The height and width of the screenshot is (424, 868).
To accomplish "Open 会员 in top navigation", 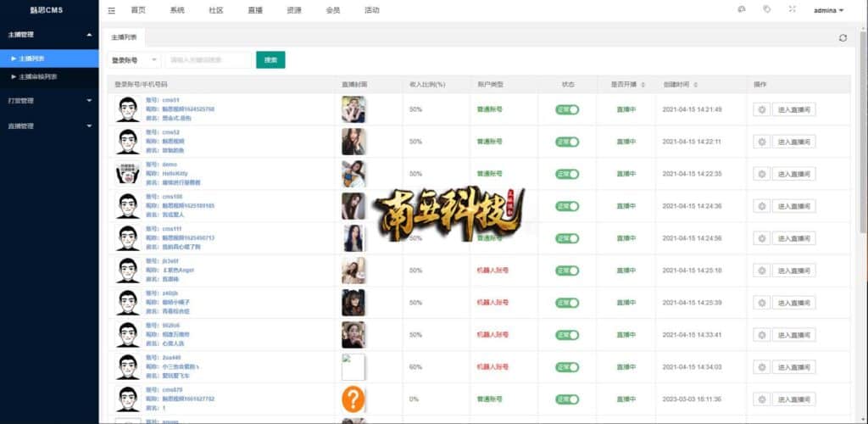I will click(x=332, y=10).
